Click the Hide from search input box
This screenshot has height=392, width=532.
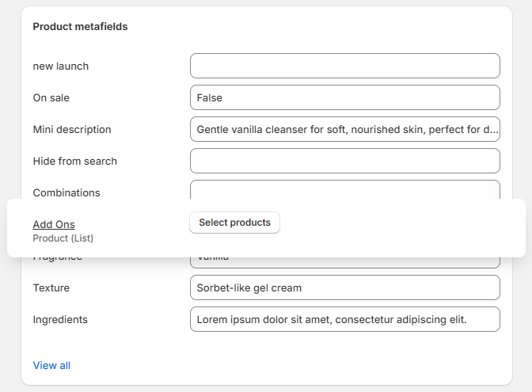[x=344, y=161]
